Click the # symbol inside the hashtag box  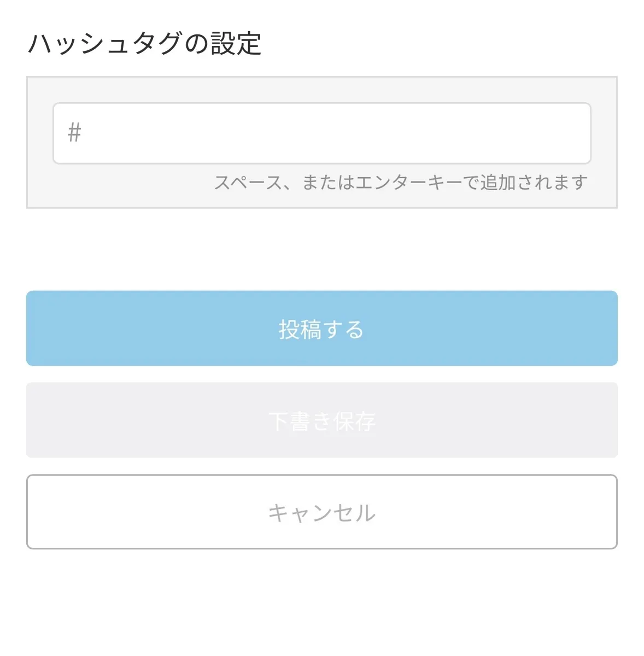pos(74,133)
